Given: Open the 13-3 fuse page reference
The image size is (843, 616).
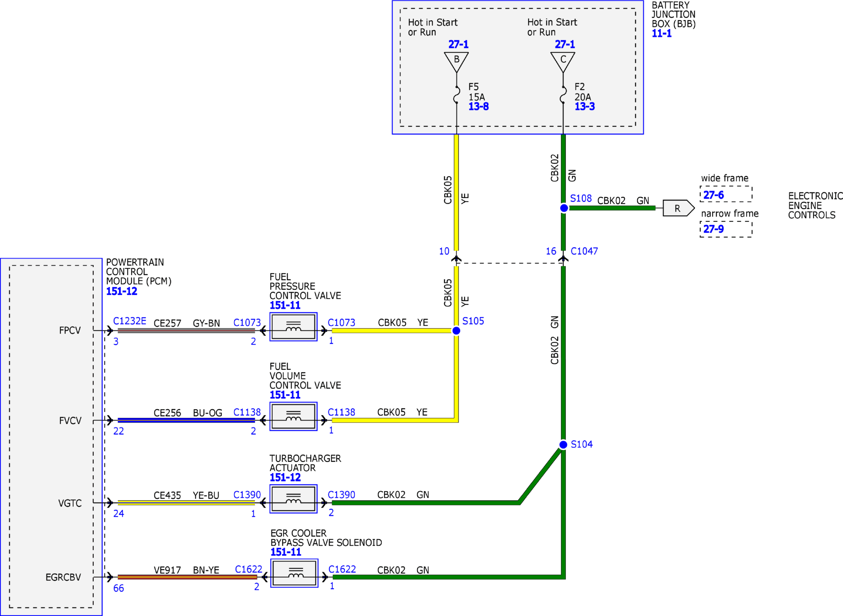Looking at the screenshot, I should tap(585, 106).
